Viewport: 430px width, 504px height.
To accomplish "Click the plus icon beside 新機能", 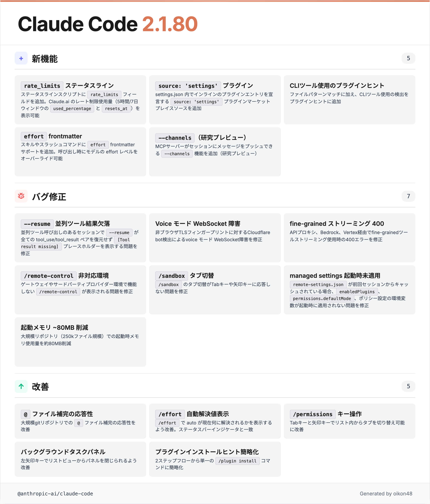I will pos(21,58).
